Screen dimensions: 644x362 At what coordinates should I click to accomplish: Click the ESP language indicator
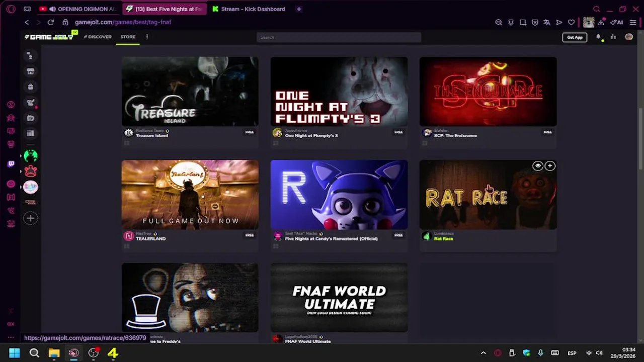click(572, 353)
